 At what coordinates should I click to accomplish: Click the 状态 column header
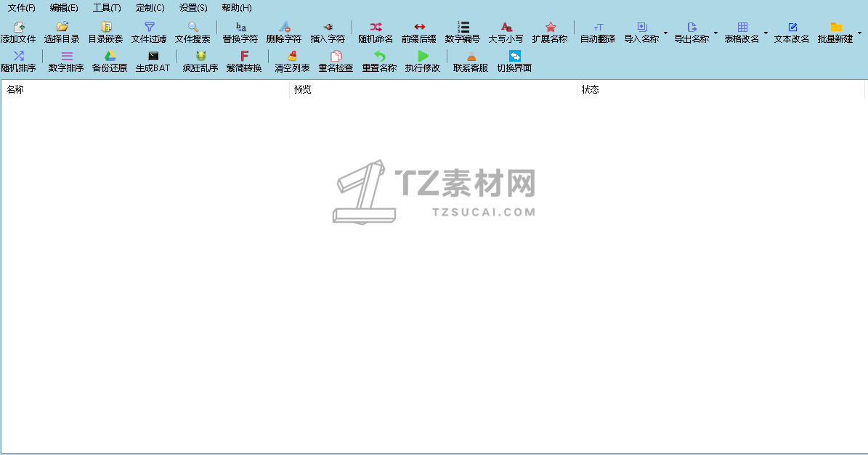[x=721, y=89]
